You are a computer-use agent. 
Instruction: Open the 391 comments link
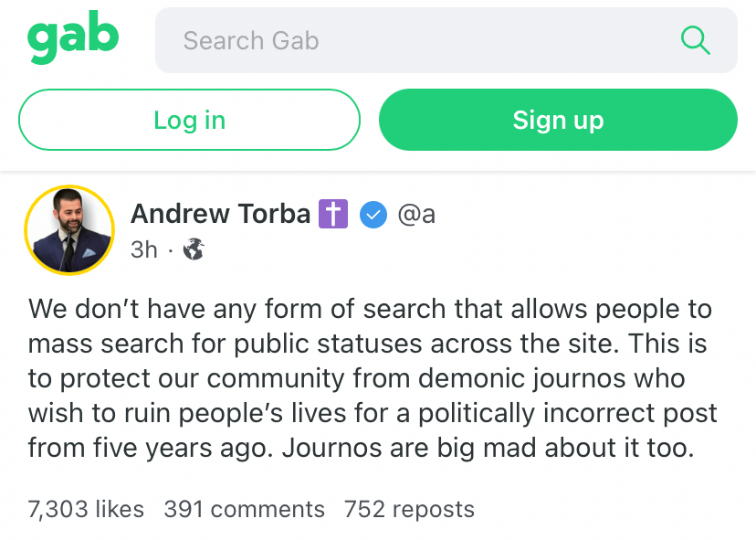pyautogui.click(x=245, y=510)
